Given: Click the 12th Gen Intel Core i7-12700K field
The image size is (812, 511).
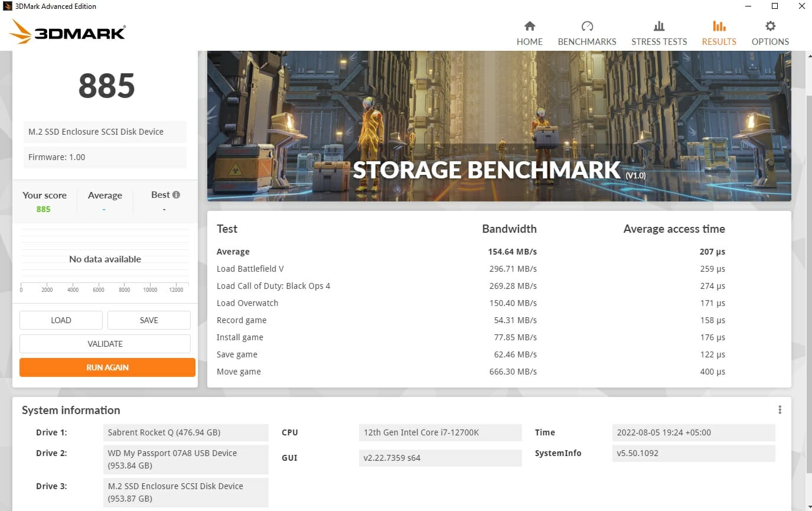Looking at the screenshot, I should pyautogui.click(x=441, y=432).
